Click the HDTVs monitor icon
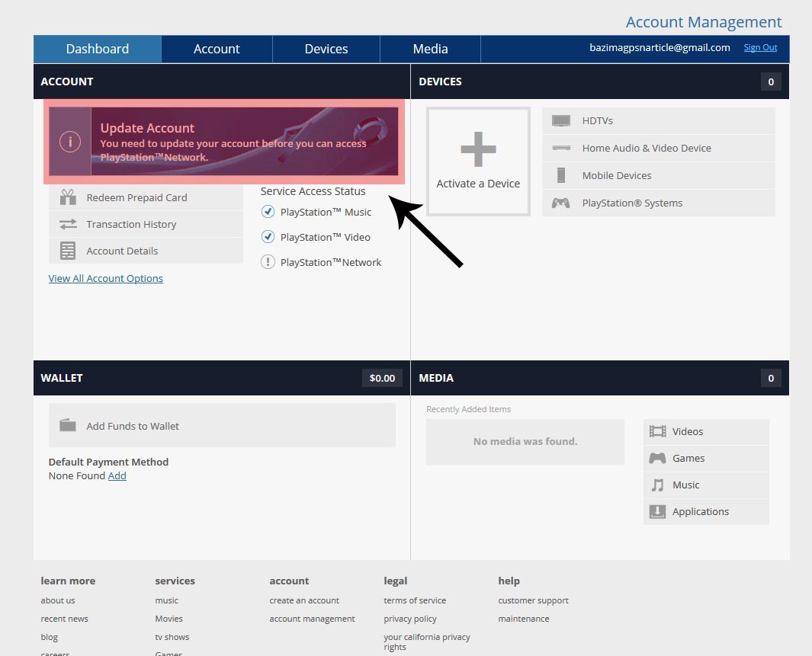The height and width of the screenshot is (656, 812). click(561, 121)
